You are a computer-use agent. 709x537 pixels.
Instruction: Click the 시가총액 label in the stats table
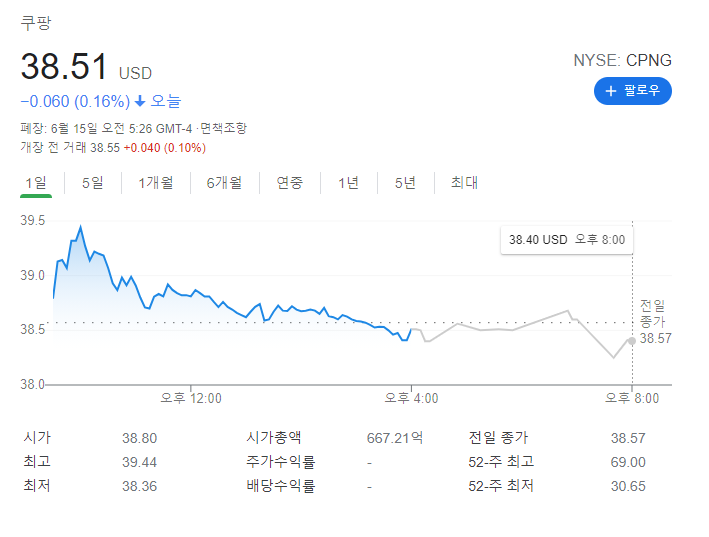(274, 438)
